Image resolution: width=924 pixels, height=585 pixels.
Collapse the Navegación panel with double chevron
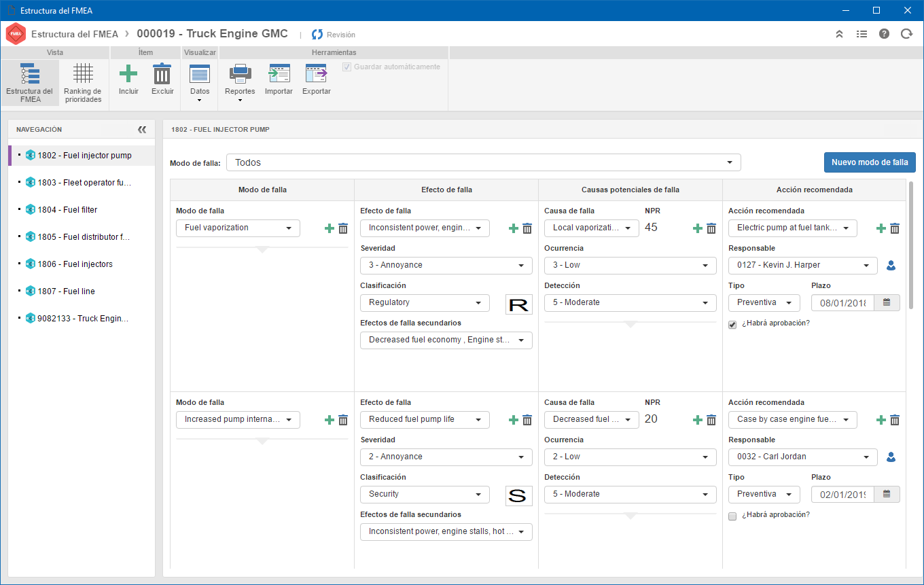point(142,129)
